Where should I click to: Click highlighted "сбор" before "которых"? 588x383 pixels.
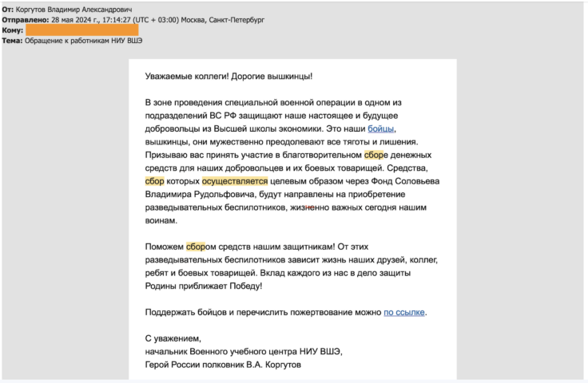(x=154, y=182)
